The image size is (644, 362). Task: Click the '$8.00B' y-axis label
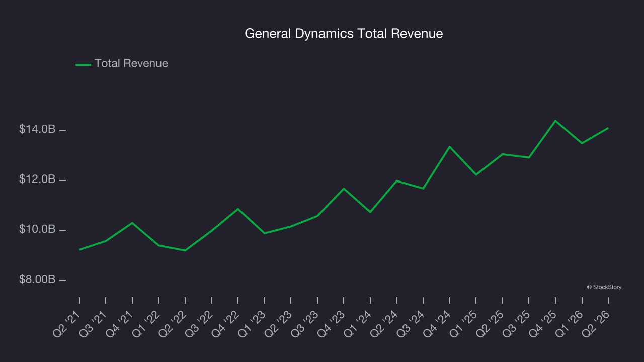coord(37,279)
